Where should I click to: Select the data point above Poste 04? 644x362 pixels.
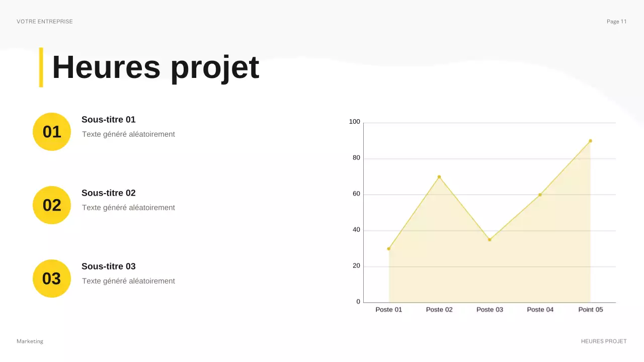point(540,194)
